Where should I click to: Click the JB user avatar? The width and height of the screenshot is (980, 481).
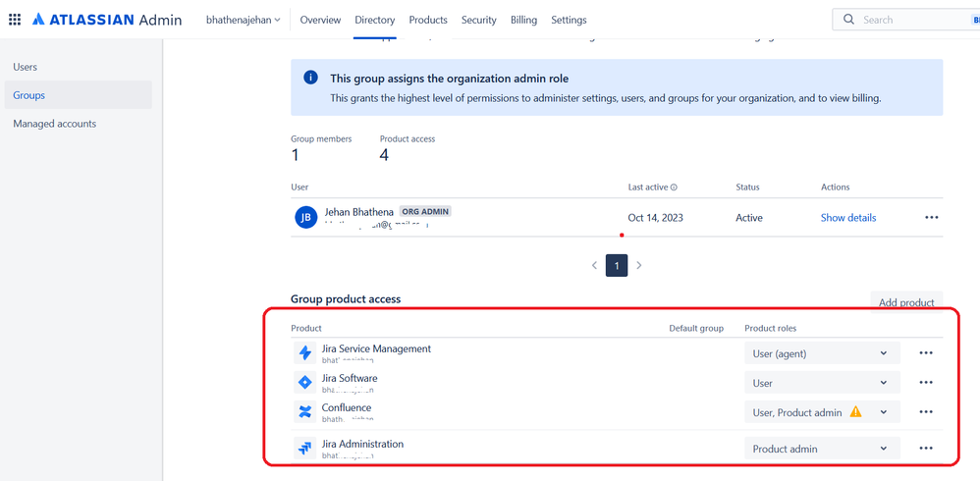click(x=306, y=217)
